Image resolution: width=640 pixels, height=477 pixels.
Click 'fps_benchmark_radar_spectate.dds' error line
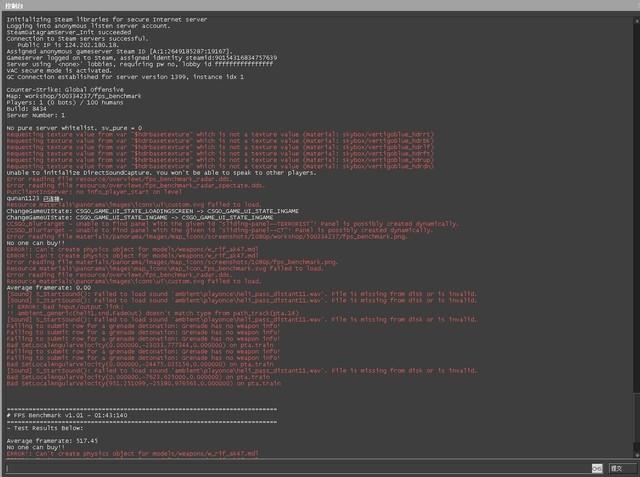click(x=135, y=185)
